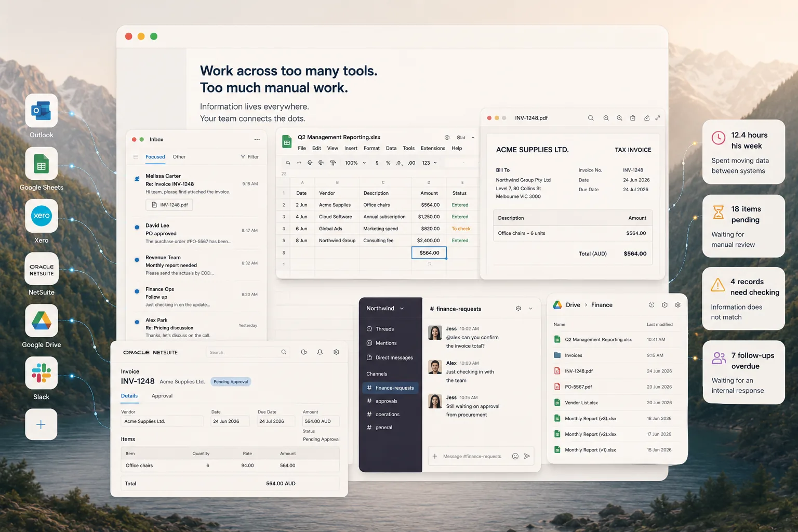Open the Extensions menu in the spreadsheet
798x532 pixels.
433,148
